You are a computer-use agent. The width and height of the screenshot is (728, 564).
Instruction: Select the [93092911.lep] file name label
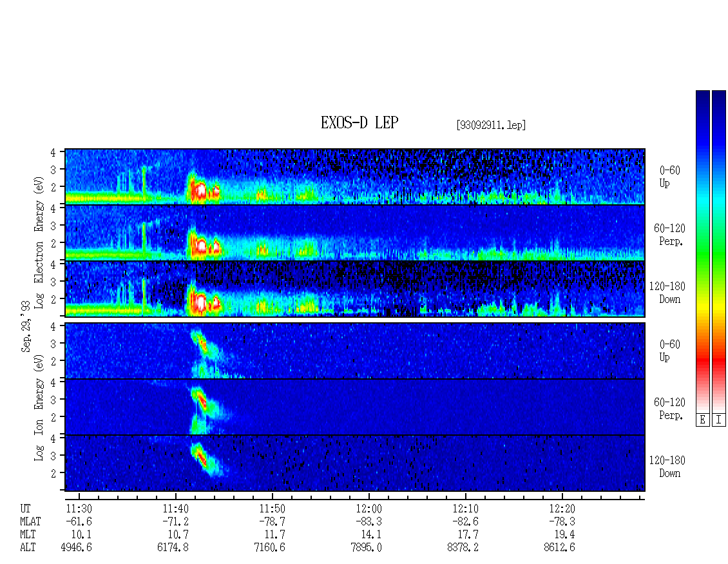491,125
